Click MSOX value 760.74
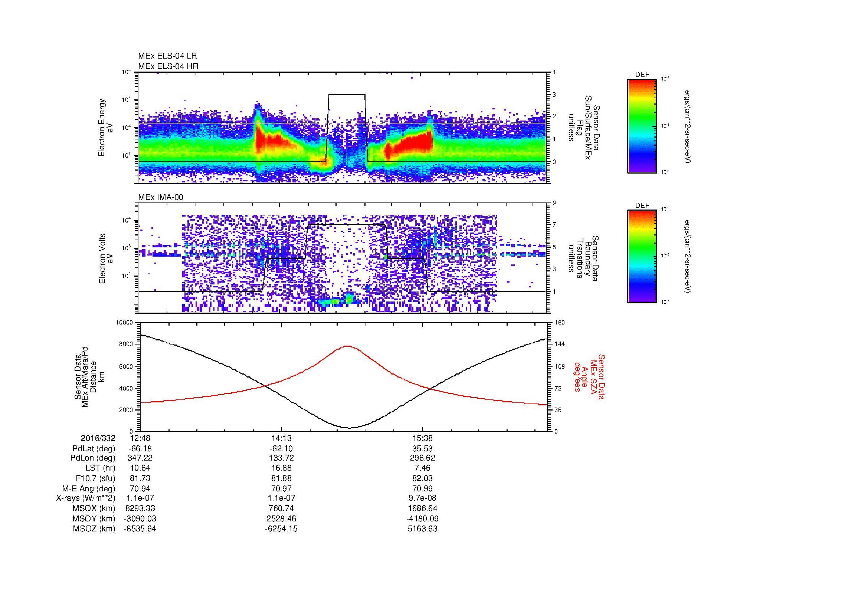 coord(281,508)
